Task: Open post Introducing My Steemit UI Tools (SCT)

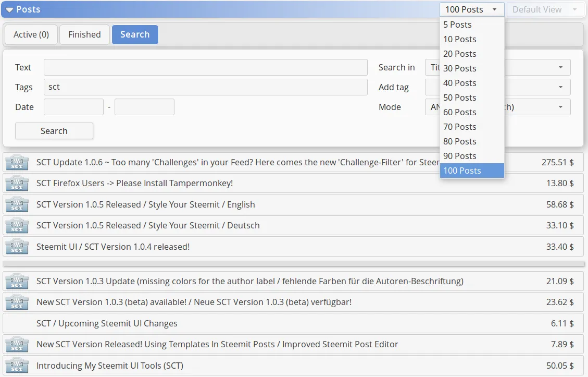Action: pyautogui.click(x=110, y=366)
